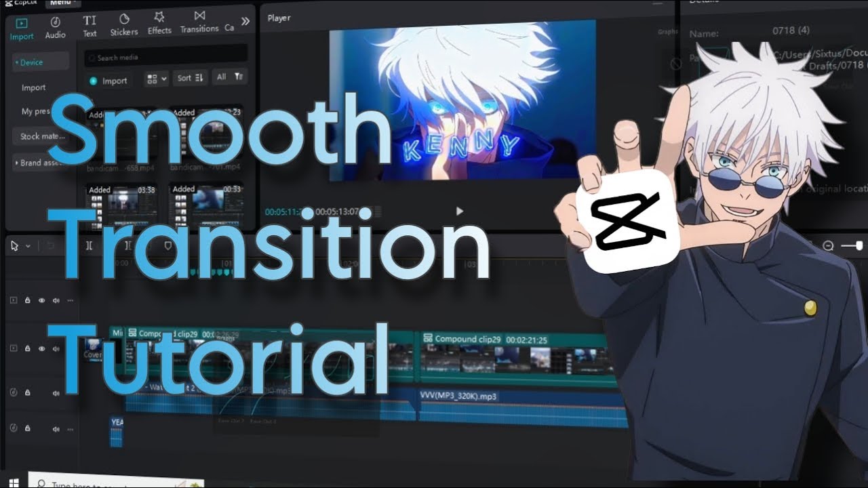The width and height of the screenshot is (868, 488).
Task: Mute the first audio track
Action: coord(56,392)
